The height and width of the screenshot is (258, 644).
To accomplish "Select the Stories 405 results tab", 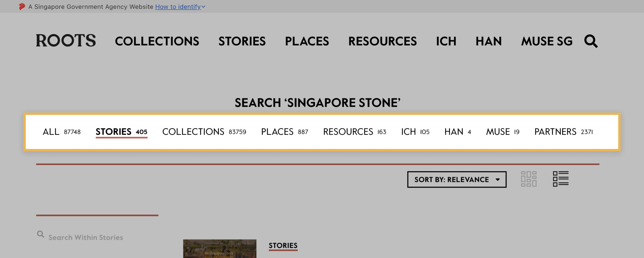I will (121, 132).
